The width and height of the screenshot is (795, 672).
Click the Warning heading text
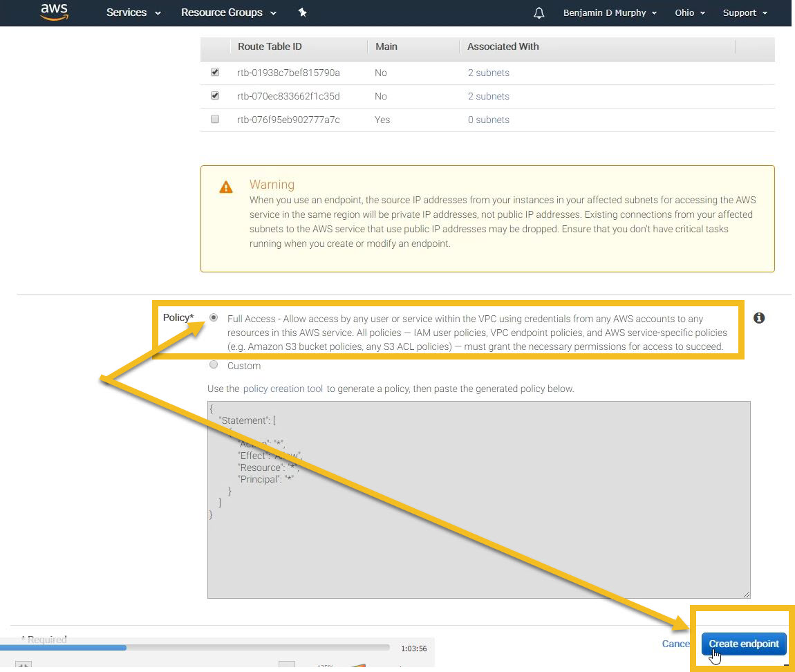tap(272, 185)
